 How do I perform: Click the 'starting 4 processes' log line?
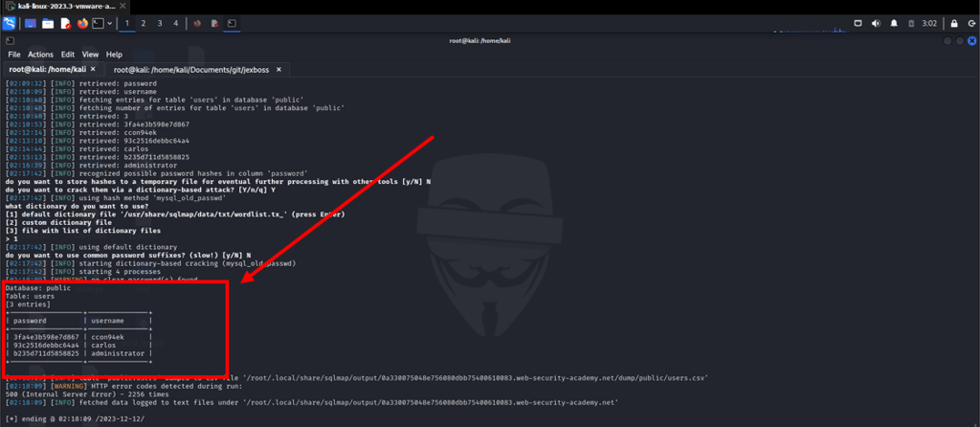pyautogui.click(x=83, y=272)
